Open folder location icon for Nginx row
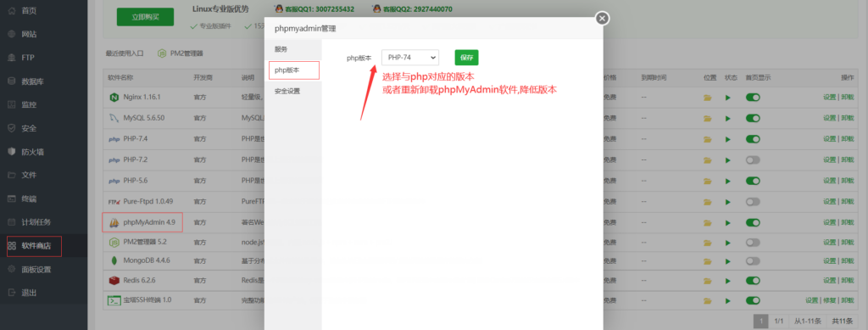Image resolution: width=868 pixels, height=330 pixels. (x=708, y=98)
